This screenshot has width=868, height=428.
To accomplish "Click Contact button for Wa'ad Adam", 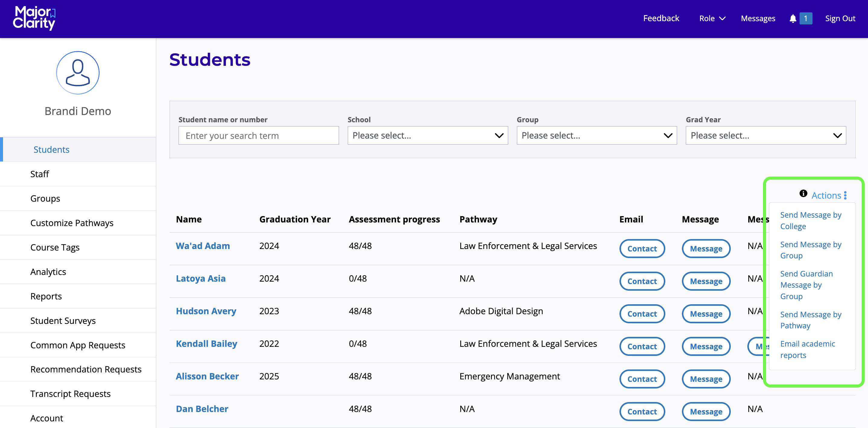I will click(x=641, y=248).
